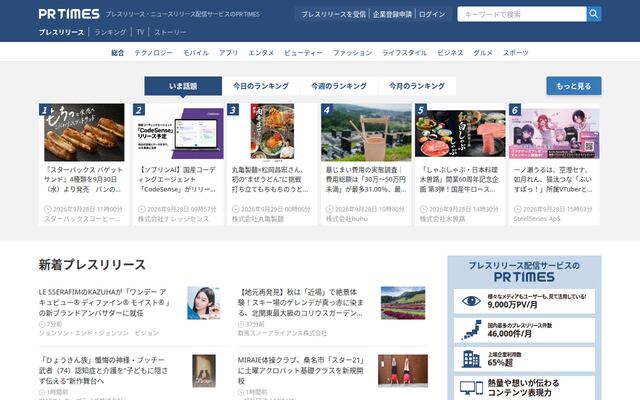Image resolution: width=640 pixels, height=400 pixels.
Task: Choose the ファッション category
Action: [x=352, y=53]
